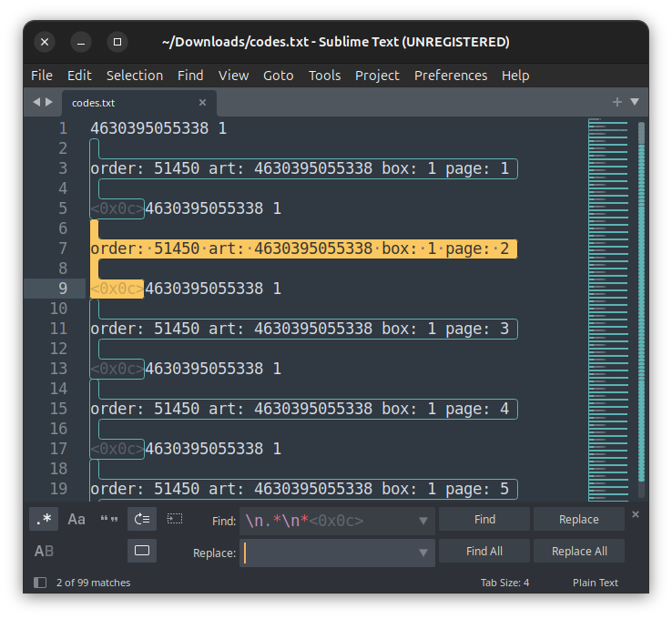Image resolution: width=672 pixels, height=619 pixels.
Task: Open the Replace history dropdown
Action: 423,553
